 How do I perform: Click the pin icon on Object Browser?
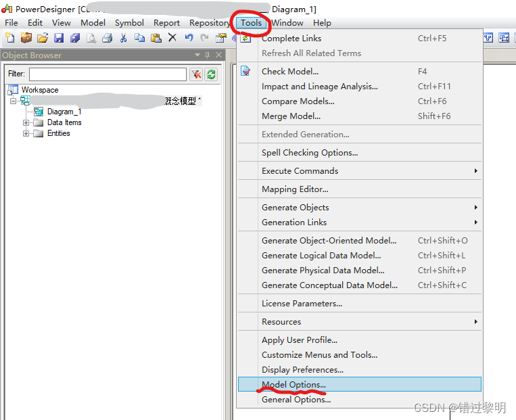click(x=208, y=55)
